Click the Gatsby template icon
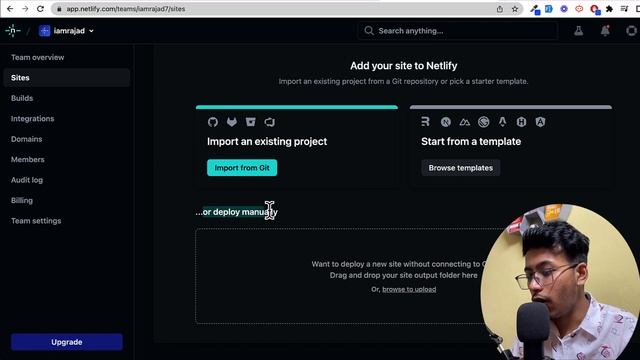Viewport: 640px width, 360px height. coord(484,122)
